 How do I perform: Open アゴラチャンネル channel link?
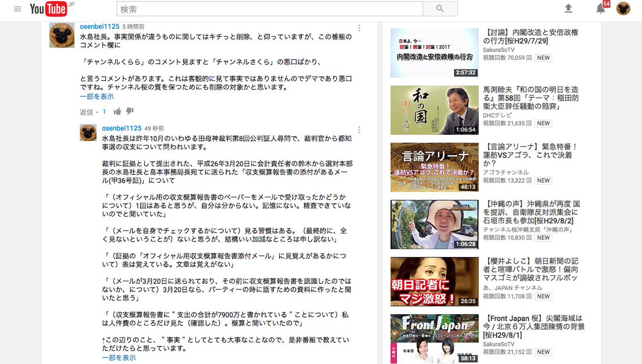506,172
